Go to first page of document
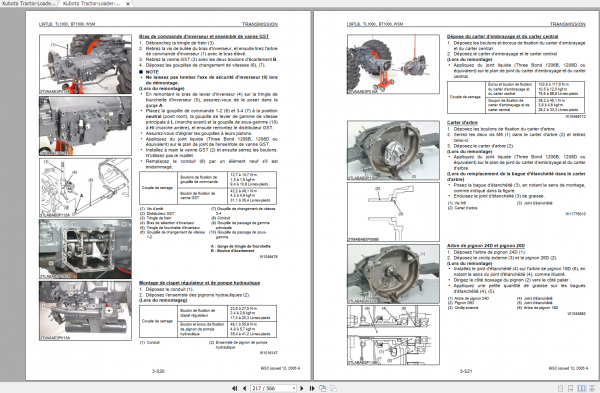Viewport: 600px width, 393px height. (235, 388)
